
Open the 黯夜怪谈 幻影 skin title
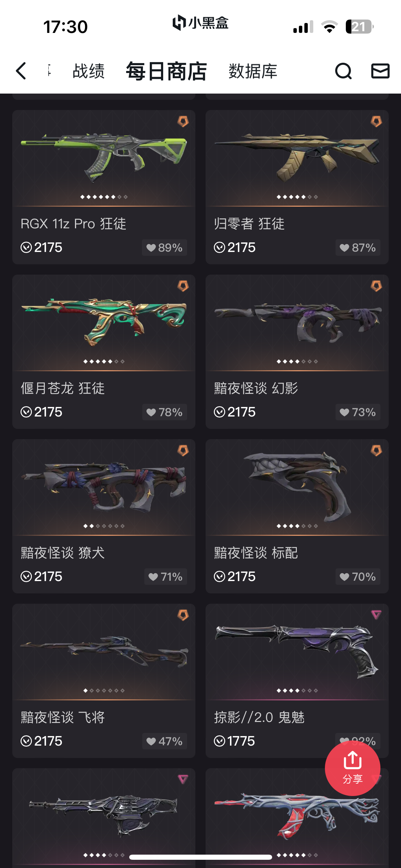pos(256,388)
